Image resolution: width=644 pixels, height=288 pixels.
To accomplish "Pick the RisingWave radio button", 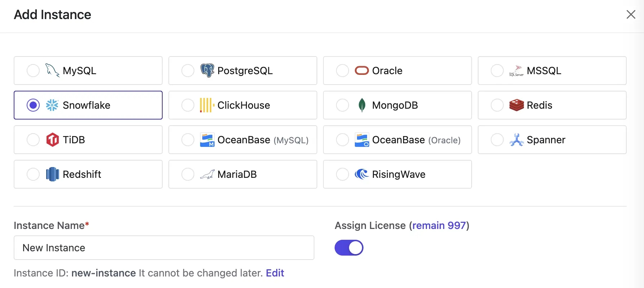I will coord(343,174).
